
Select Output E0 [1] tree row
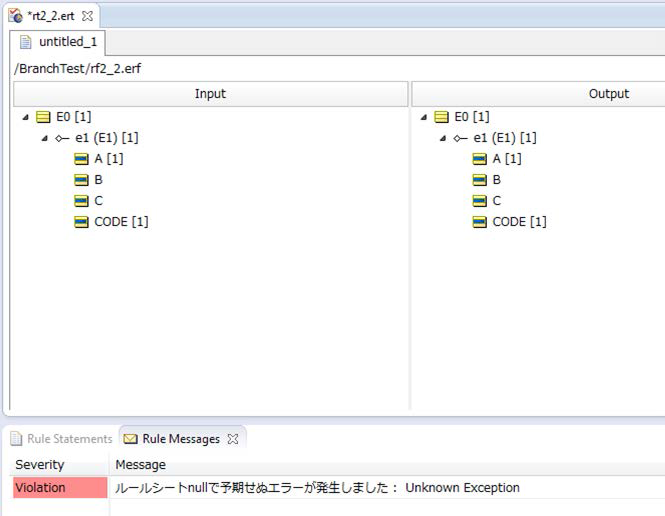(472, 117)
